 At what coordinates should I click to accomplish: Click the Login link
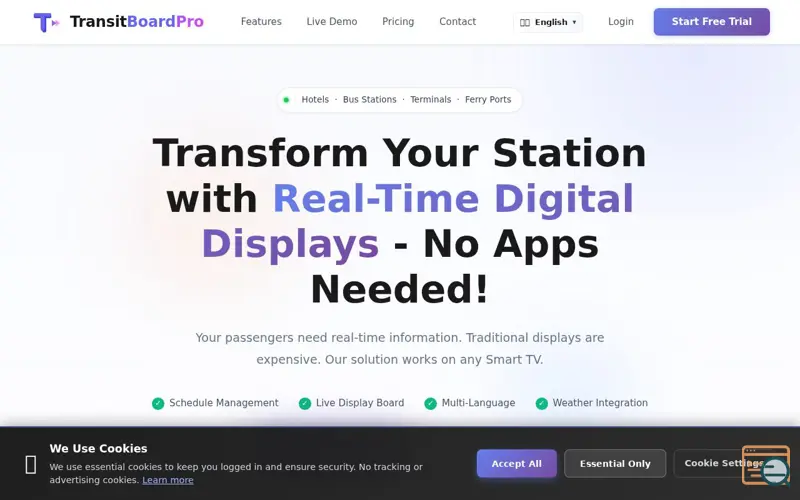(621, 22)
